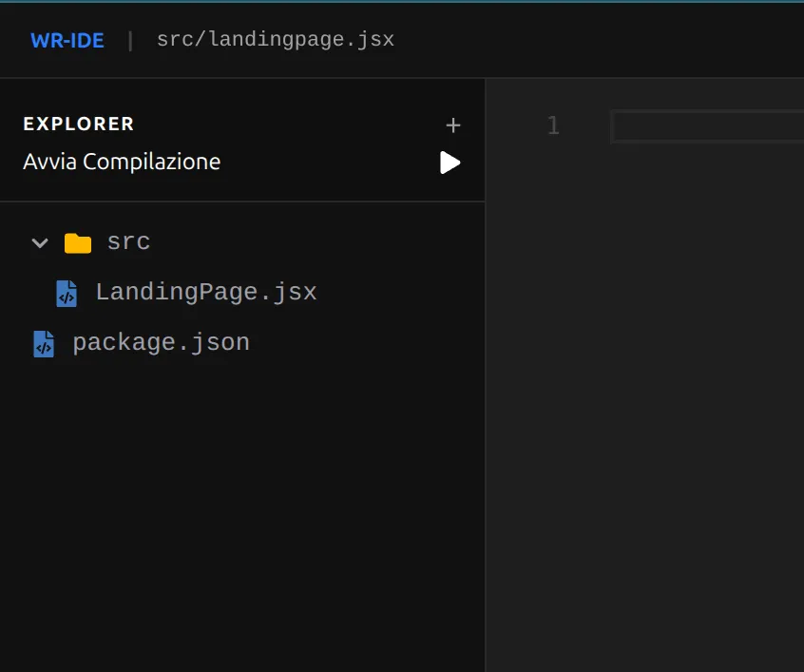This screenshot has height=672, width=804.
Task: Click the WR-IDE logo
Action: pos(67,40)
